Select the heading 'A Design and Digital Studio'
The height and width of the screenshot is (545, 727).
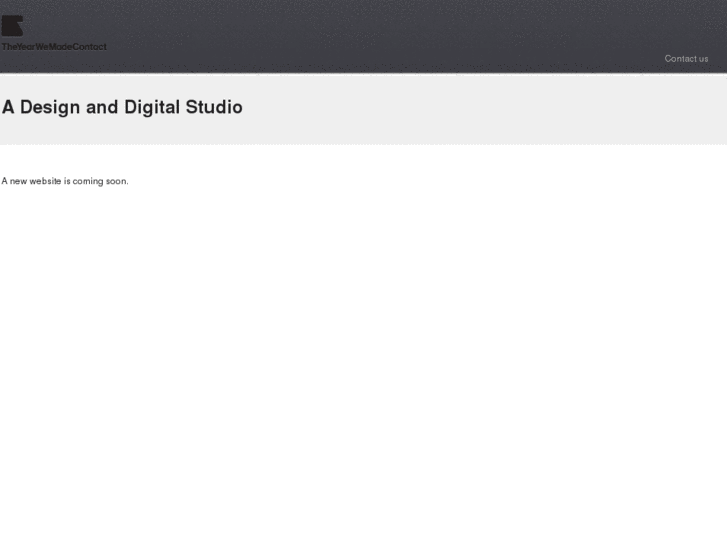point(122,107)
